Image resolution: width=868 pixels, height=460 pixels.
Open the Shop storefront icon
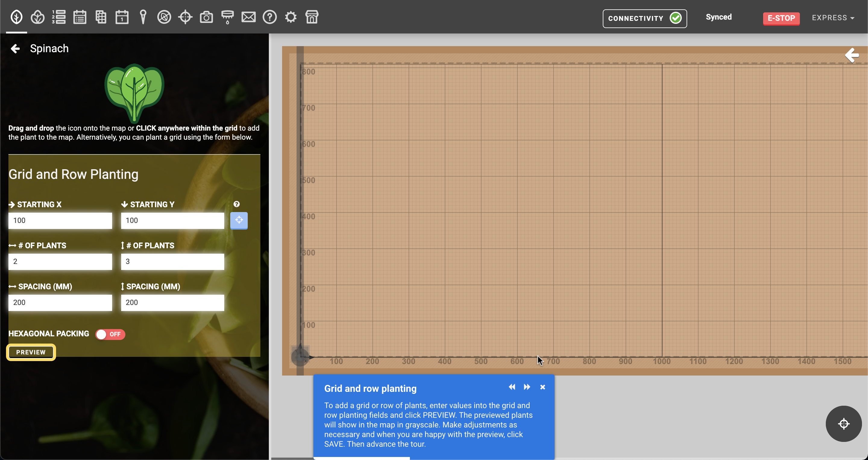coord(312,17)
